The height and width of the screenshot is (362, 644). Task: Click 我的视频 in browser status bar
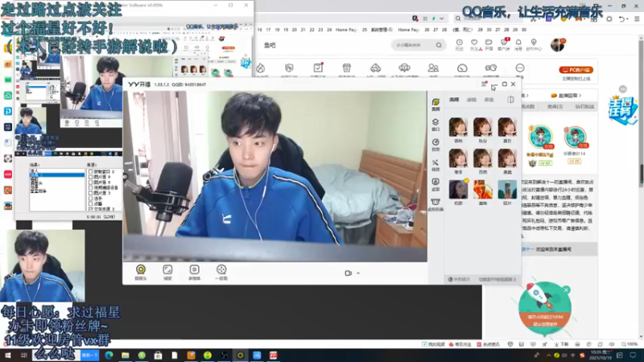[434, 344]
